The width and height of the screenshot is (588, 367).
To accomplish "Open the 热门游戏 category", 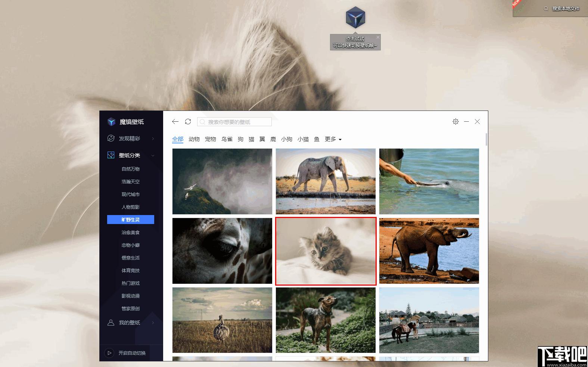I will (x=131, y=283).
